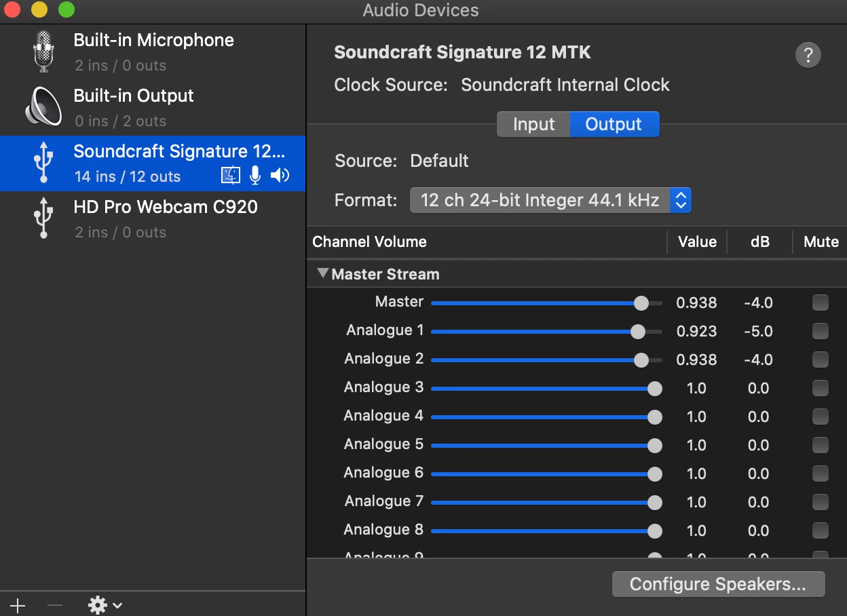Click the Soundcraft Signature USB icon
Screen dimensions: 847x616
pyautogui.click(x=43, y=163)
